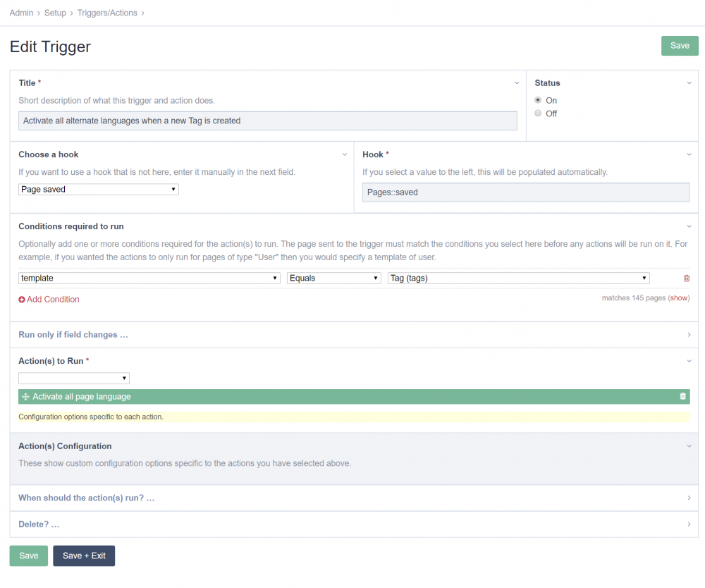Open the Equals operator dropdown
The width and height of the screenshot is (705, 588).
pyautogui.click(x=333, y=278)
